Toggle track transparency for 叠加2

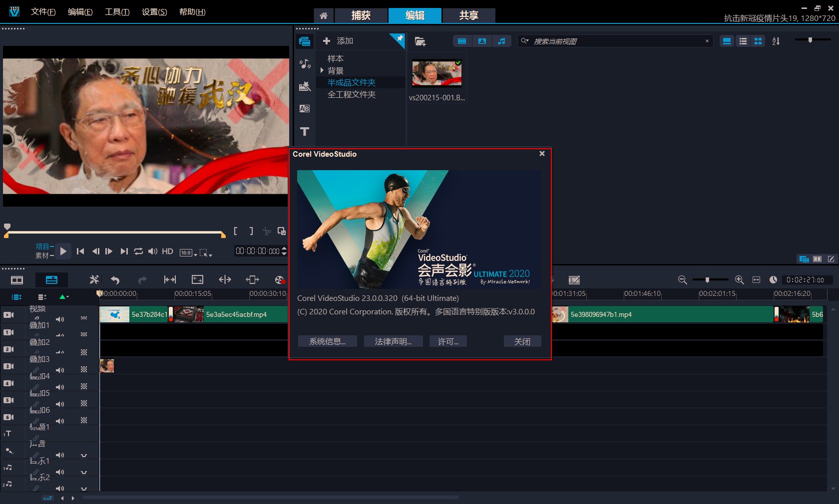84,352
